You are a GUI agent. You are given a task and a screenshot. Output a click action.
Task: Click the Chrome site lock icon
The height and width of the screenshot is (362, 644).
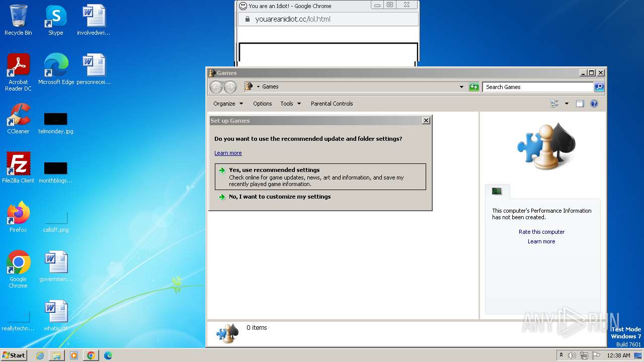(x=247, y=19)
